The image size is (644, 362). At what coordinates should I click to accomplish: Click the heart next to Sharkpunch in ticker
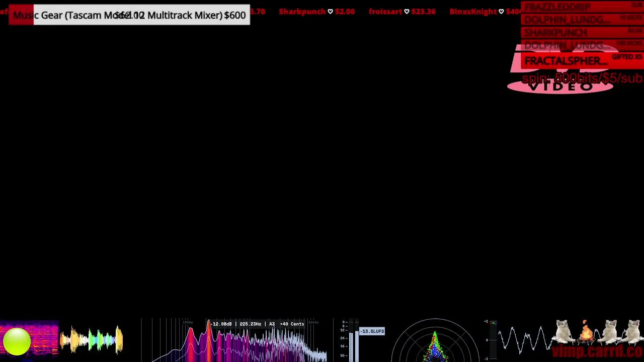[x=330, y=12]
